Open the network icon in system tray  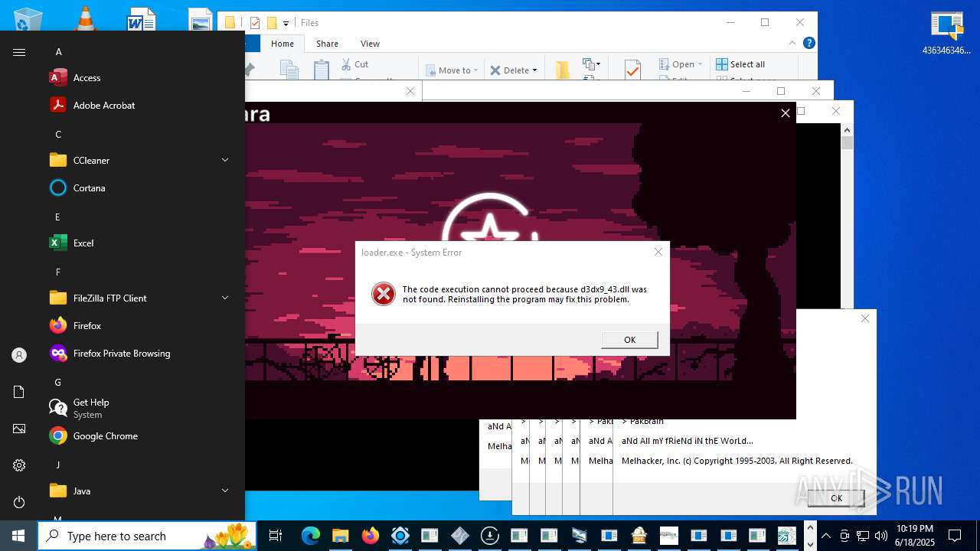863,536
